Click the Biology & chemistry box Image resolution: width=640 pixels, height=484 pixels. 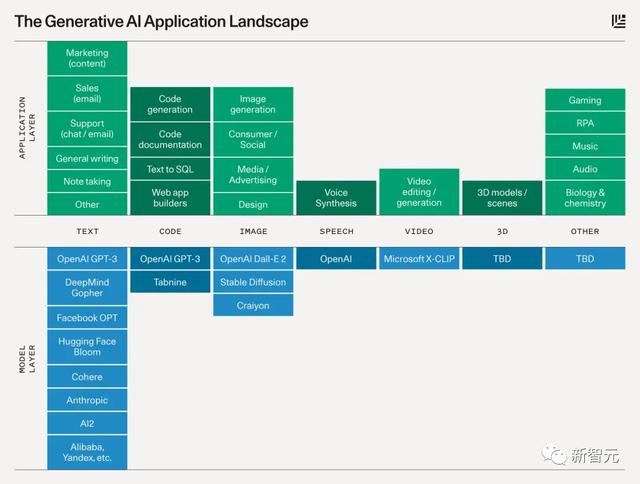tap(585, 198)
